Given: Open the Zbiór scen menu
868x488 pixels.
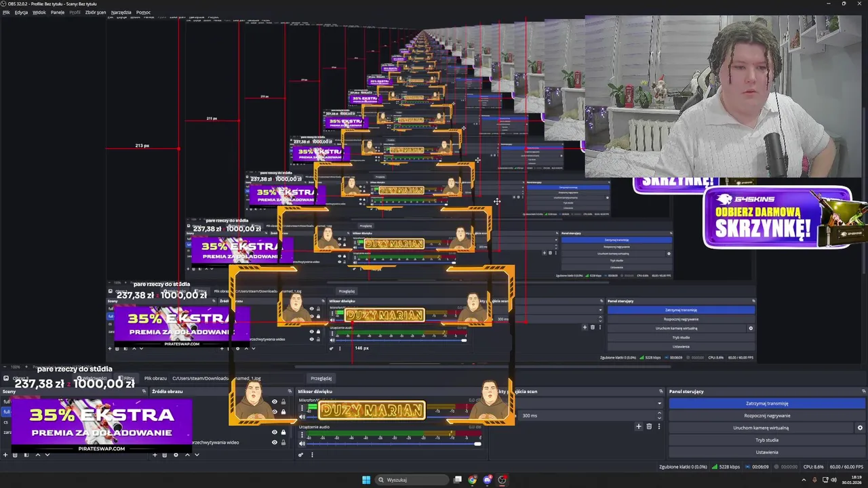Looking at the screenshot, I should (x=96, y=12).
